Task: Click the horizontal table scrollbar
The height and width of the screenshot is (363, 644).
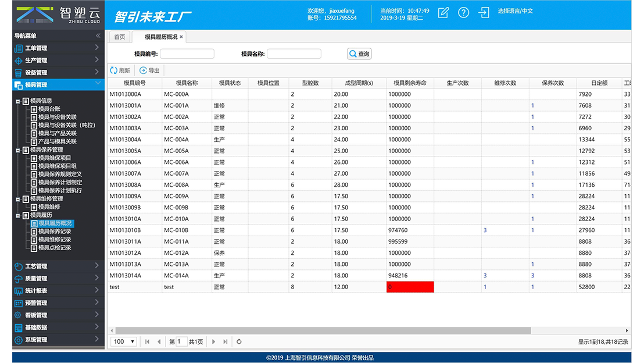Action: click(320, 330)
